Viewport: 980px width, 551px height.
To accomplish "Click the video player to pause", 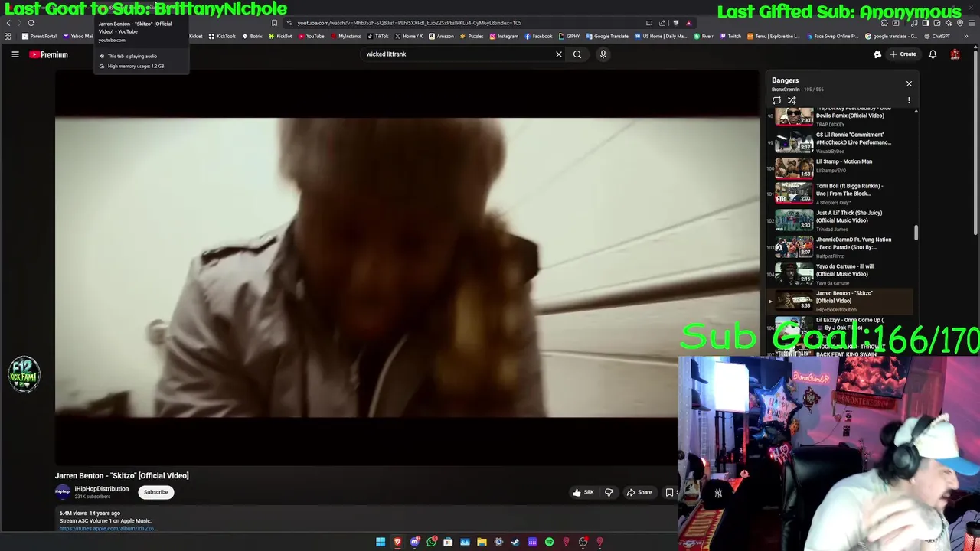I will tap(407, 267).
